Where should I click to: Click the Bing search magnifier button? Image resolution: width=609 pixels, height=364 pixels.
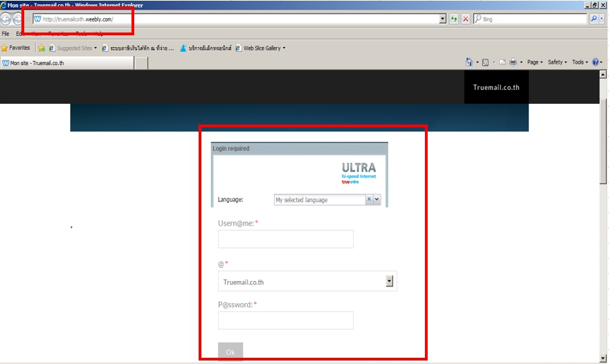(594, 19)
